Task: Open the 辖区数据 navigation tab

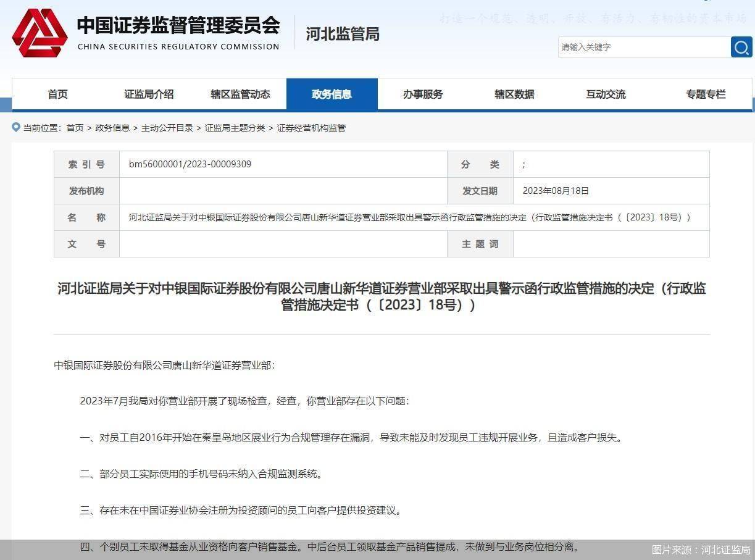Action: 514,94
